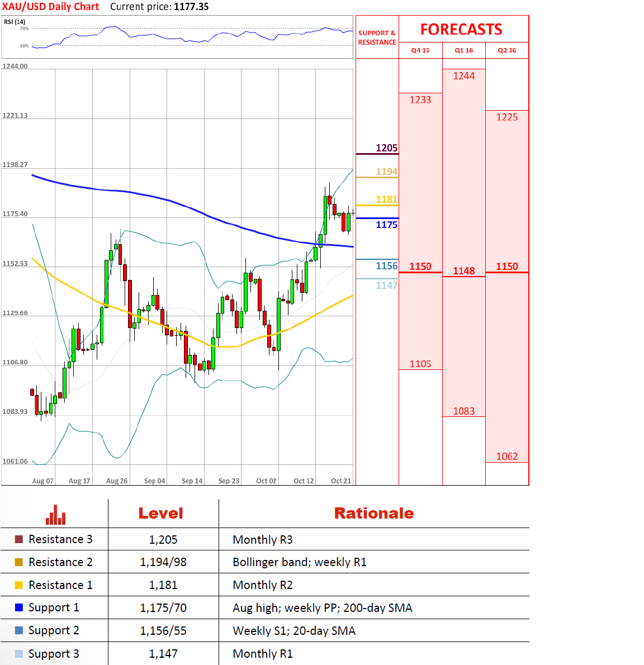Click the Monthly R1 rationale cell
The height and width of the screenshot is (665, 644).
click(x=263, y=654)
